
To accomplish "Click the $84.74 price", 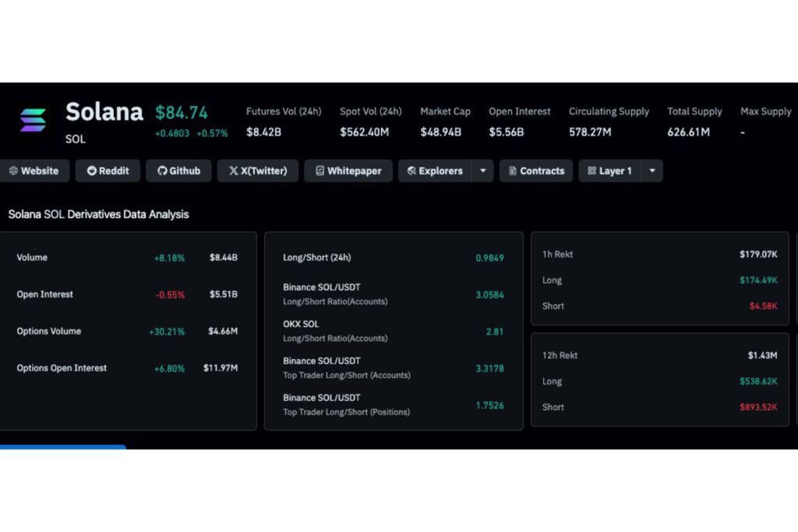I will [x=182, y=112].
